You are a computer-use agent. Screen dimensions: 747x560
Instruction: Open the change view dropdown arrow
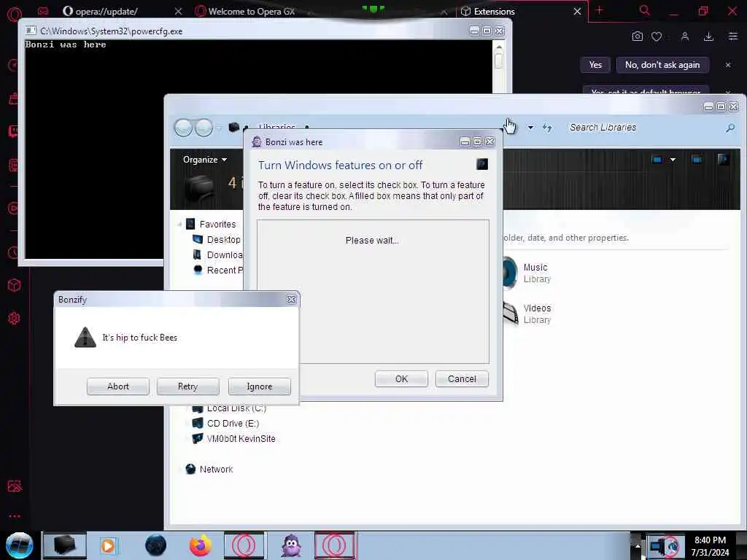(x=673, y=160)
